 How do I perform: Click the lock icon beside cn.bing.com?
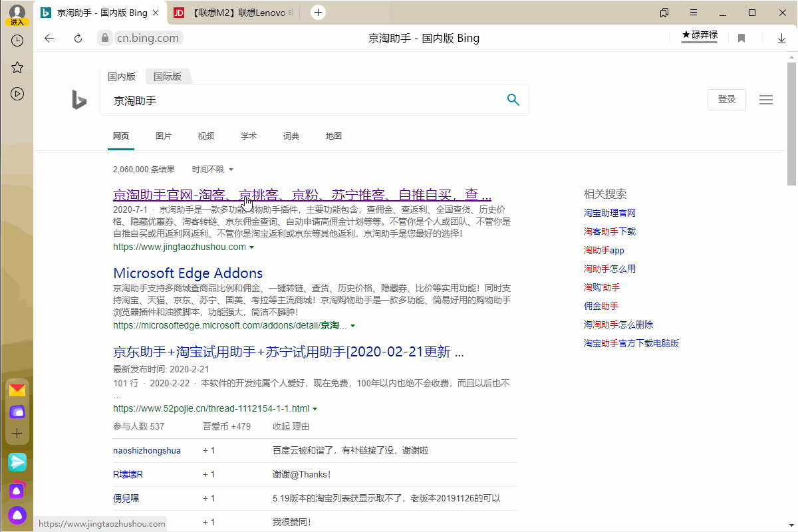(104, 38)
